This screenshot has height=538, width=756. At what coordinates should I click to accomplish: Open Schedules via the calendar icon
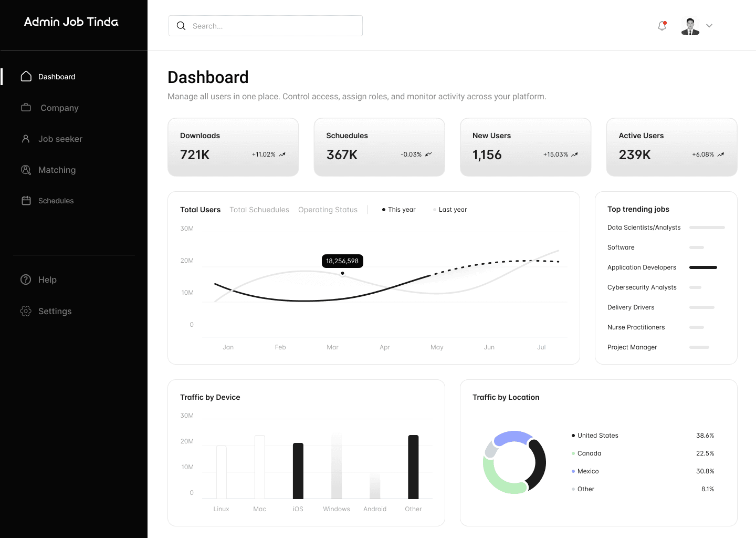pyautogui.click(x=26, y=201)
